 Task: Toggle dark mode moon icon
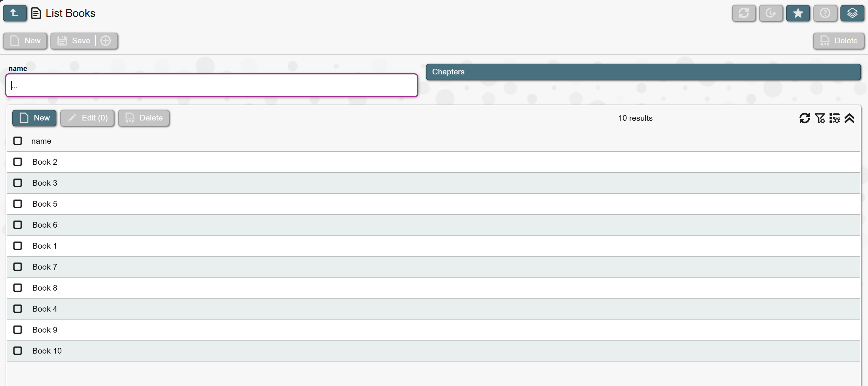[x=771, y=13]
